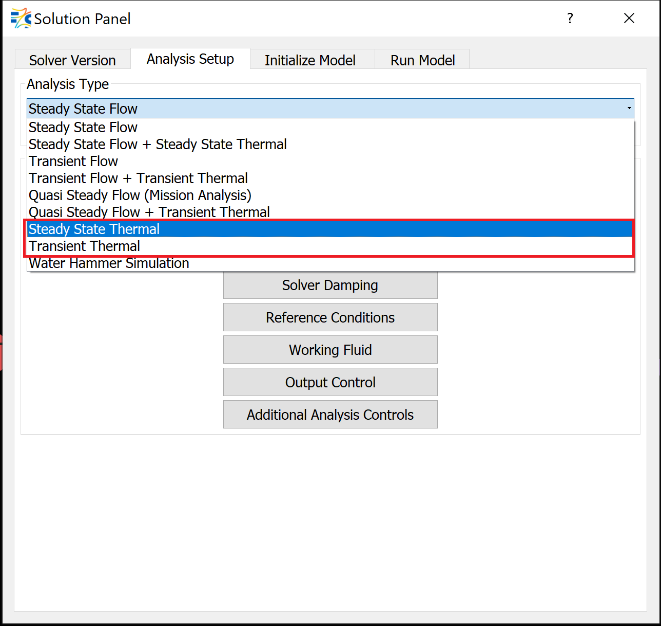The width and height of the screenshot is (661, 626).
Task: Pick the highlighted Steady State Thermal option
Action: (94, 229)
